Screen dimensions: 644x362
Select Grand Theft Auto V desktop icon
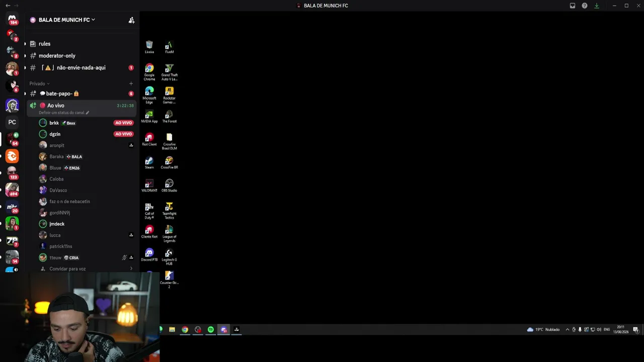[169, 72]
